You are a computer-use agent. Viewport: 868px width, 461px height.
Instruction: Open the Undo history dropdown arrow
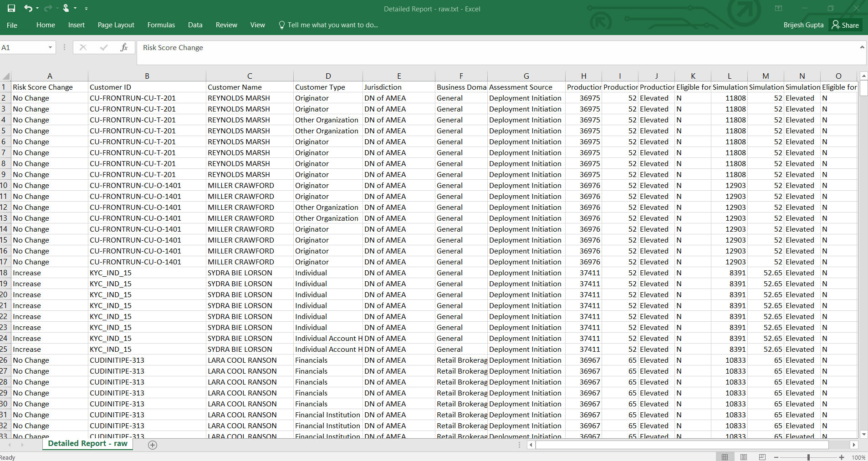pyautogui.click(x=37, y=8)
